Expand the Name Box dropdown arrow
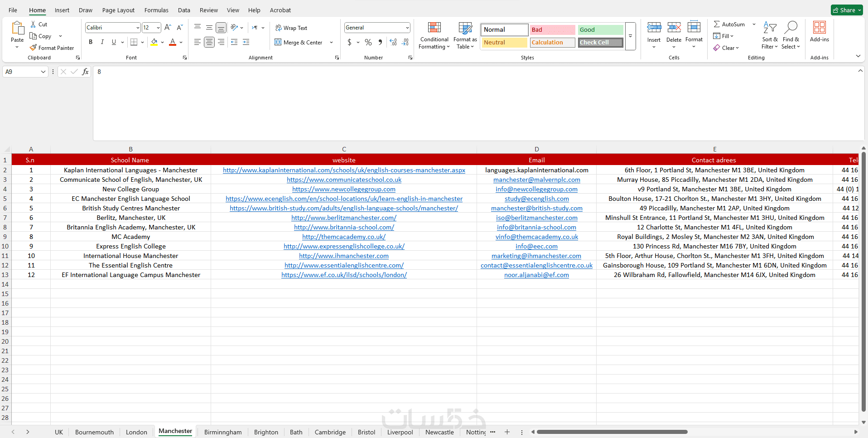Image resolution: width=868 pixels, height=438 pixels. pyautogui.click(x=43, y=72)
